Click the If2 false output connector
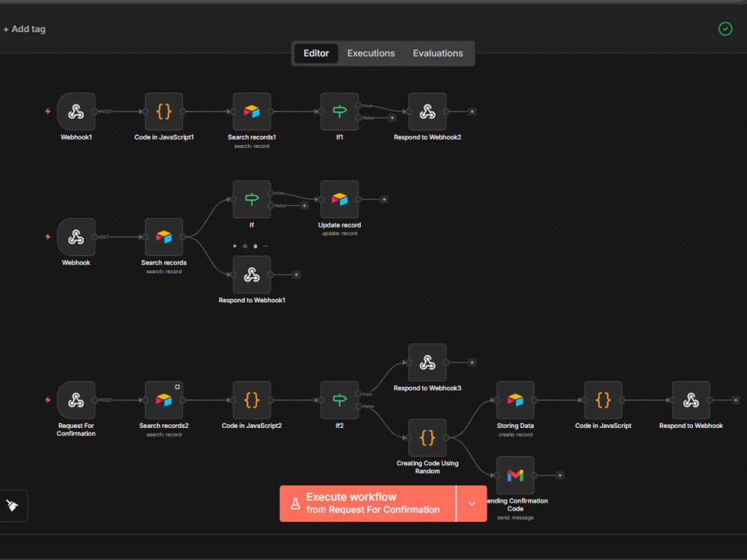Screen dimensions: 747x560 tap(359, 406)
